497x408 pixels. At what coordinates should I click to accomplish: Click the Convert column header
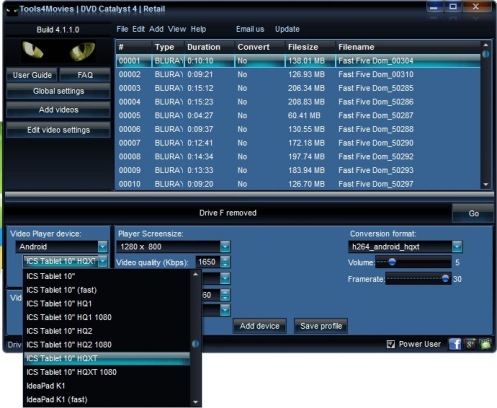click(260, 47)
